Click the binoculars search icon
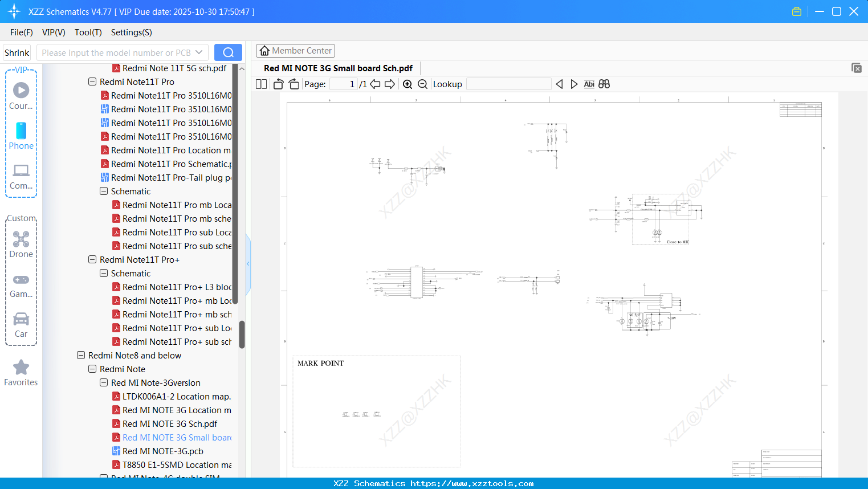Image resolution: width=868 pixels, height=489 pixels. (x=604, y=84)
